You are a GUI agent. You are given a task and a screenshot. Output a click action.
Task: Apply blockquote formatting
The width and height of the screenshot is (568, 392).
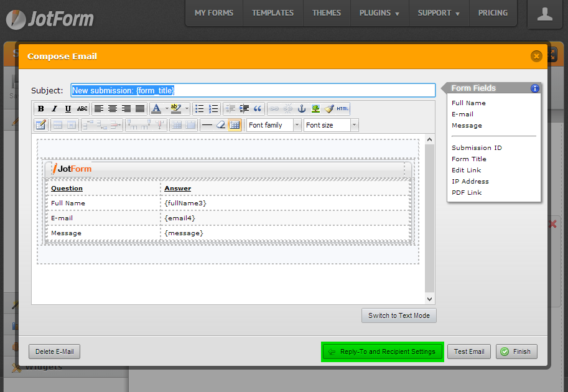point(258,109)
